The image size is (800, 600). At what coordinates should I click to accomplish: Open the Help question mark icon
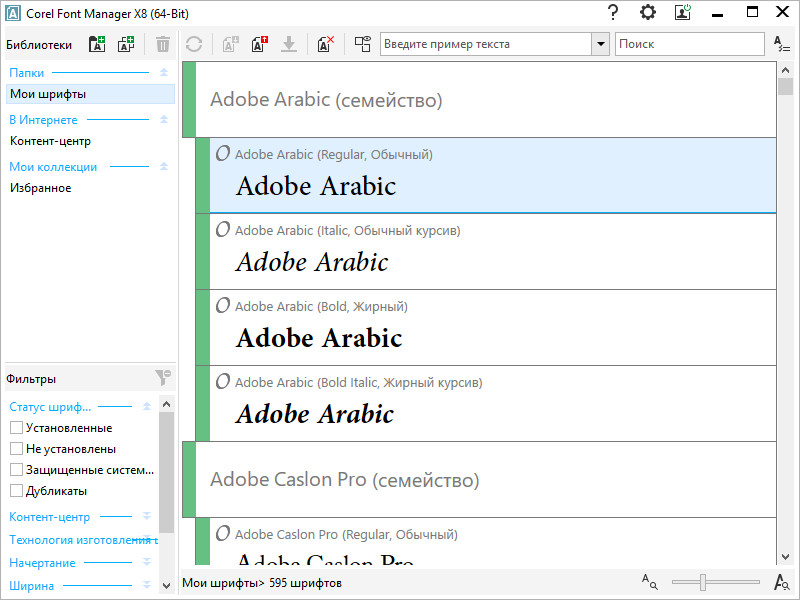pyautogui.click(x=613, y=13)
